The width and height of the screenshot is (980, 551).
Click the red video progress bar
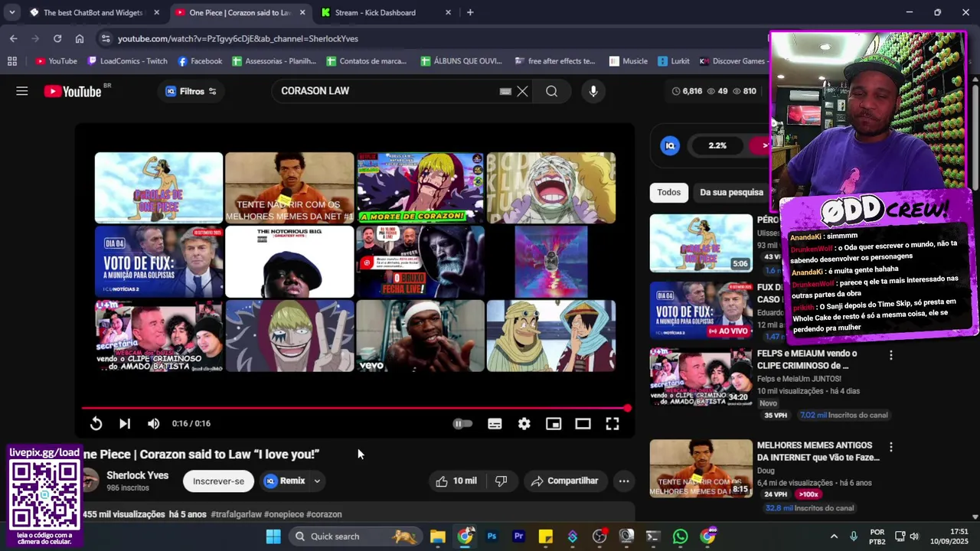point(354,408)
